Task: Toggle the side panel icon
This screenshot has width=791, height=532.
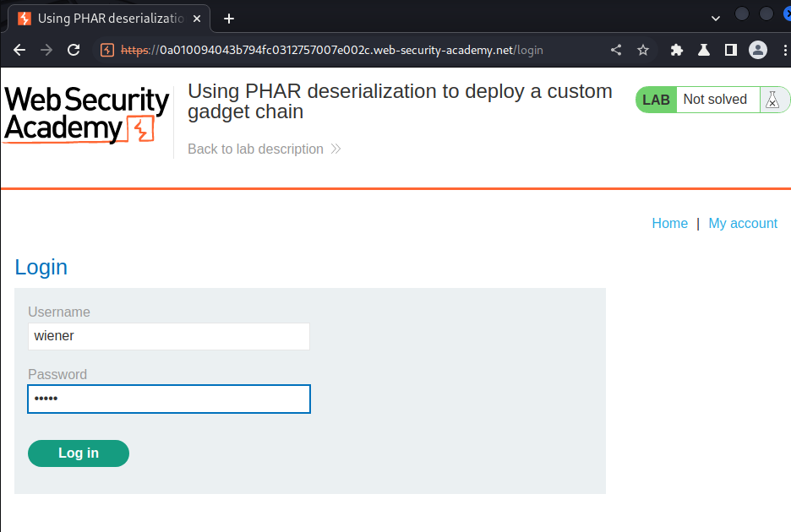Action: [x=730, y=50]
